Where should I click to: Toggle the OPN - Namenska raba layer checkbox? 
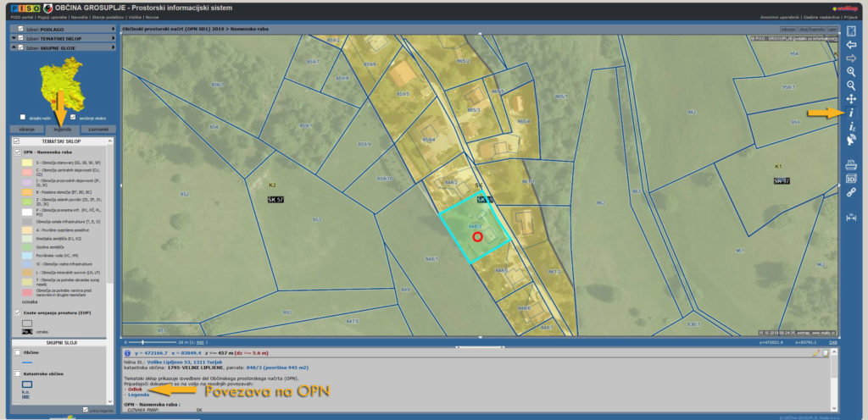(x=18, y=152)
